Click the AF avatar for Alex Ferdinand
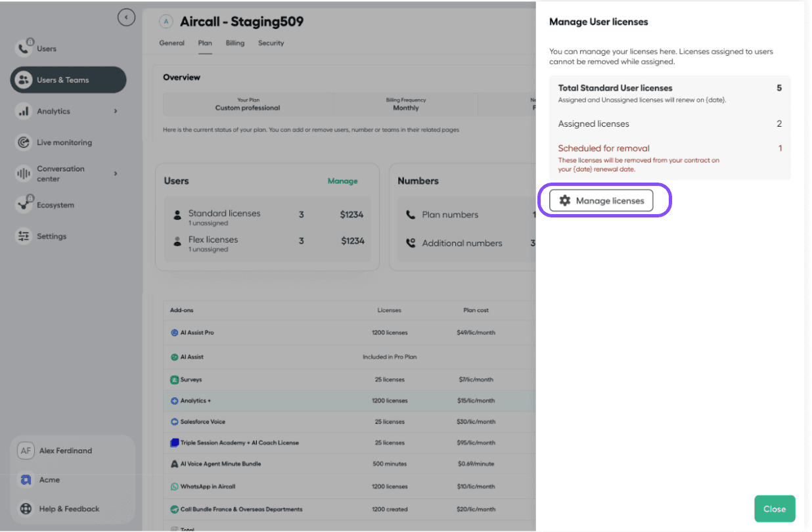812x532 pixels. tap(26, 451)
